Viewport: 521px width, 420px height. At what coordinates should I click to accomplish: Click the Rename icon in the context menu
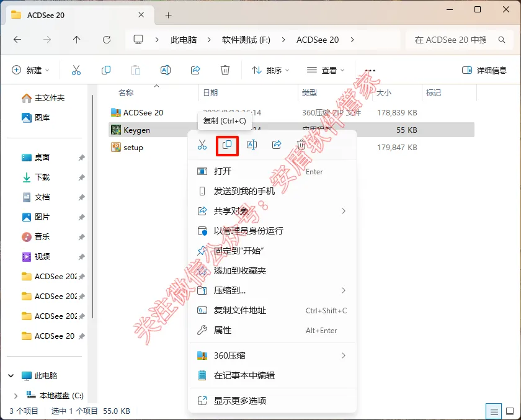pos(252,145)
